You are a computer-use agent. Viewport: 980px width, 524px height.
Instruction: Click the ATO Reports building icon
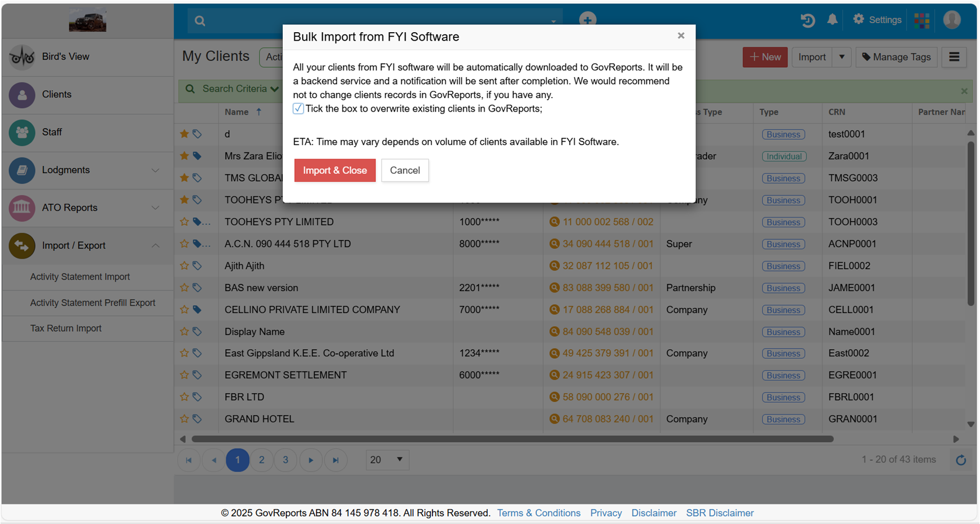22,208
